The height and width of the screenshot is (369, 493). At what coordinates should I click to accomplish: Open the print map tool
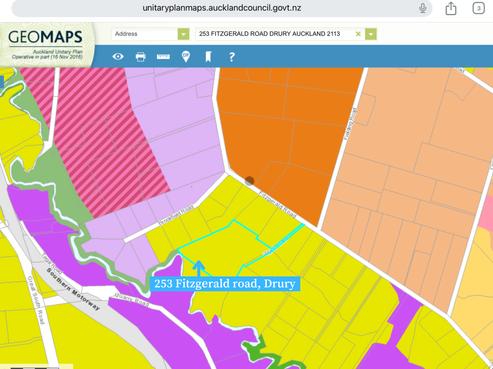pyautogui.click(x=141, y=57)
